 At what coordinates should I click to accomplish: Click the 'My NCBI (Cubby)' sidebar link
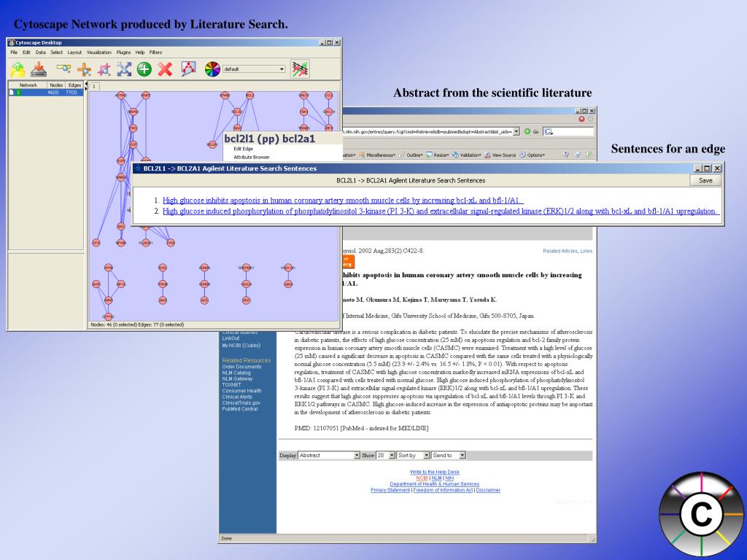241,345
